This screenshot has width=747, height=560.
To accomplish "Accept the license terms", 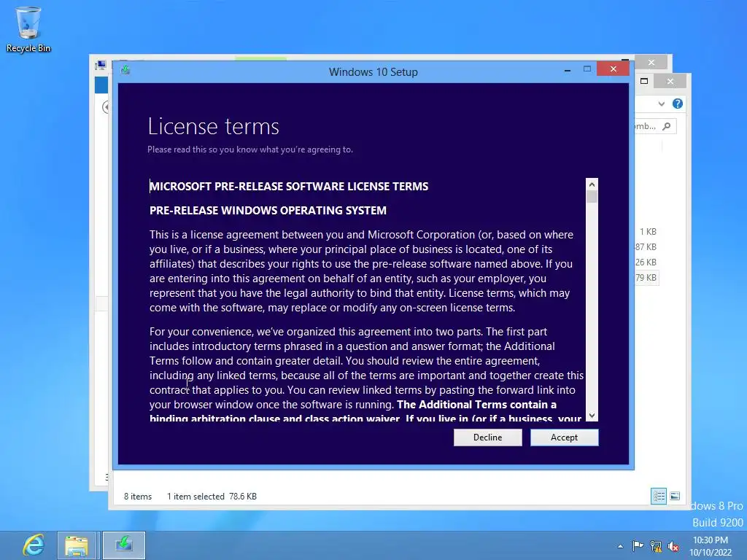I will click(564, 437).
